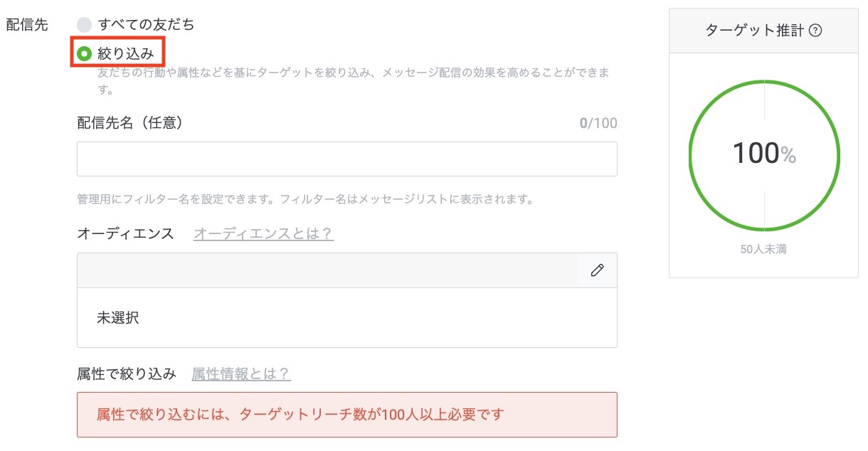This screenshot has height=451, width=868.
Task: Click the circular target estimate gauge
Action: click(x=763, y=155)
